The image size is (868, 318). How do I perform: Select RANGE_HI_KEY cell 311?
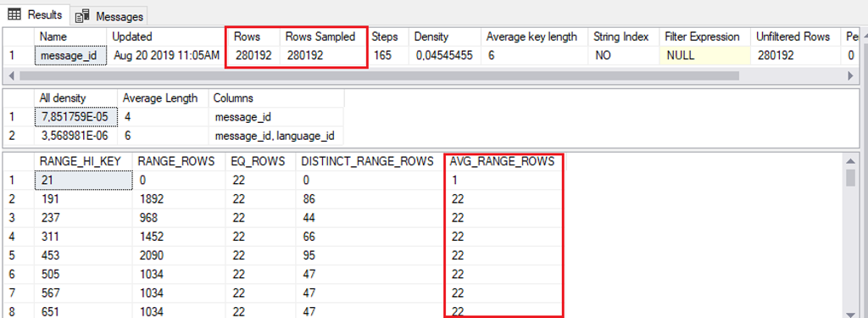83,237
